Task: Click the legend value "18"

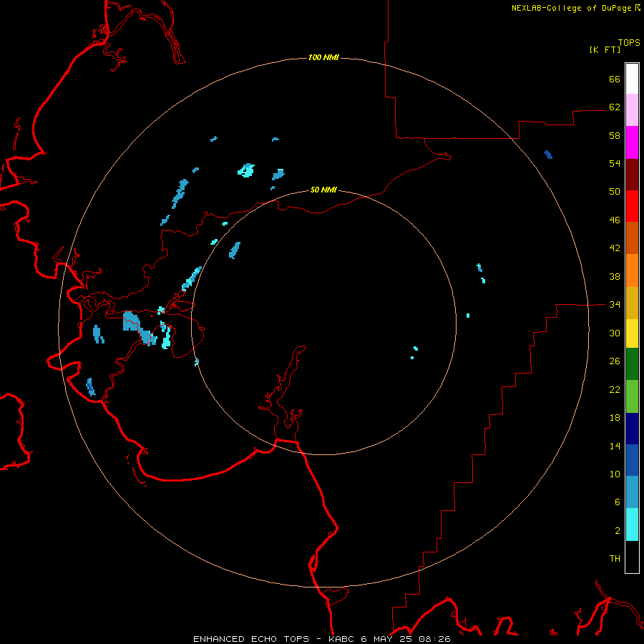Action: pyautogui.click(x=615, y=418)
